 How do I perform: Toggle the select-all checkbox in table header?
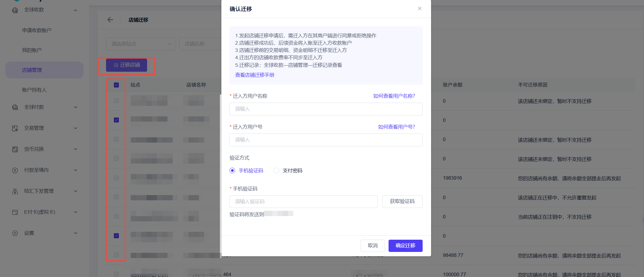(x=116, y=85)
